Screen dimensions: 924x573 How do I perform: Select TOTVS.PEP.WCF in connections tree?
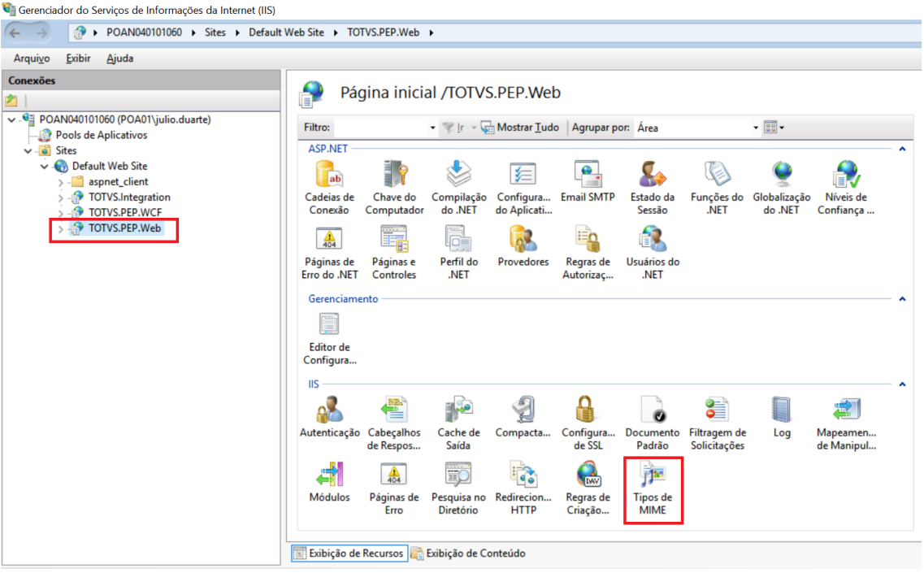coord(125,213)
